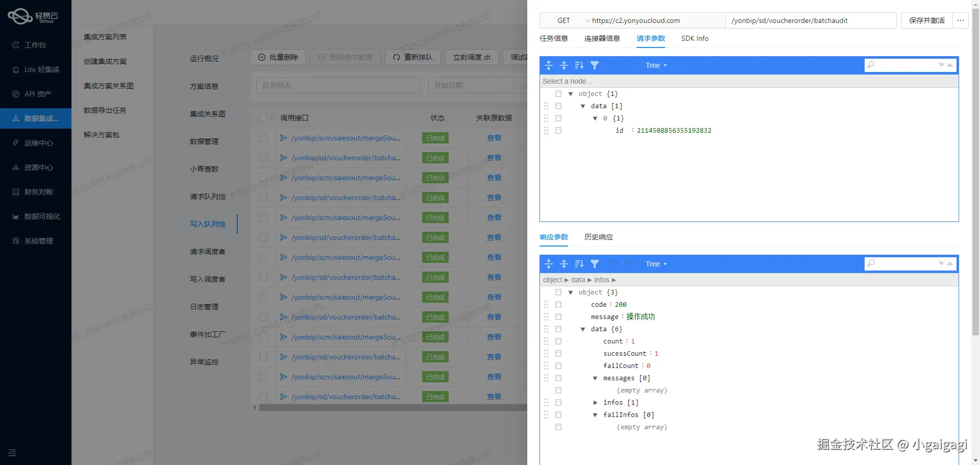
Task: Click the 日志管理 menu link
Action: (x=204, y=307)
